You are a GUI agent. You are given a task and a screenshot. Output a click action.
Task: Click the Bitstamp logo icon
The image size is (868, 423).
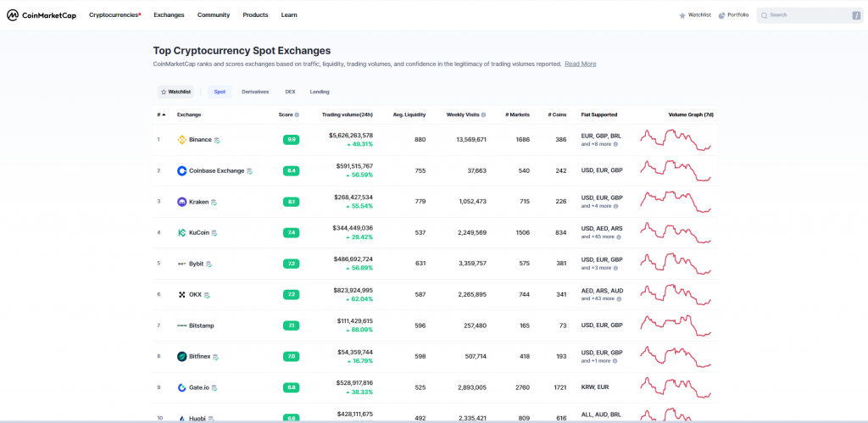[181, 326]
